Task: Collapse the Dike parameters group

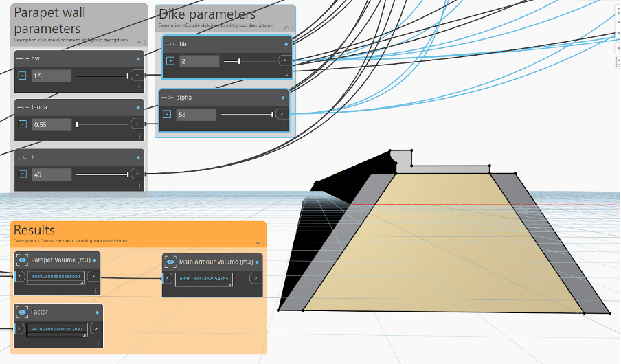Action: [286, 27]
